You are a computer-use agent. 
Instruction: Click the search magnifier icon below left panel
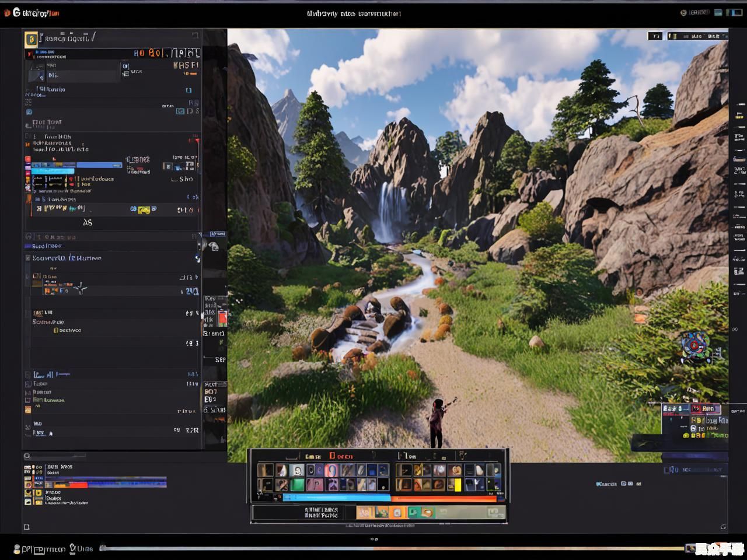[27, 456]
